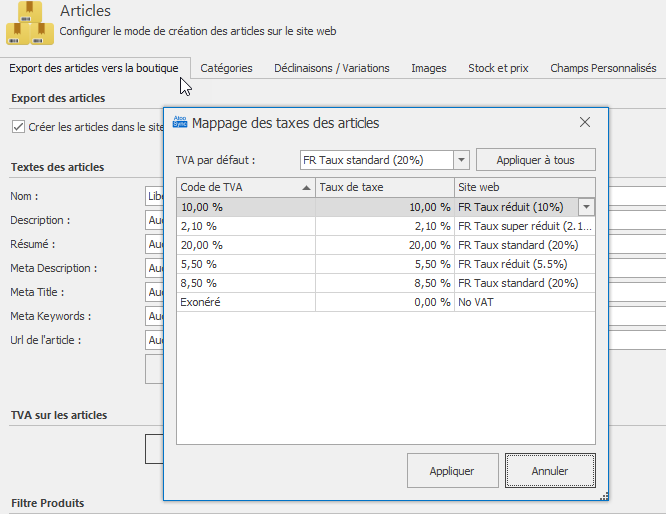Click the Url de l'article field behind dialog

(154, 340)
